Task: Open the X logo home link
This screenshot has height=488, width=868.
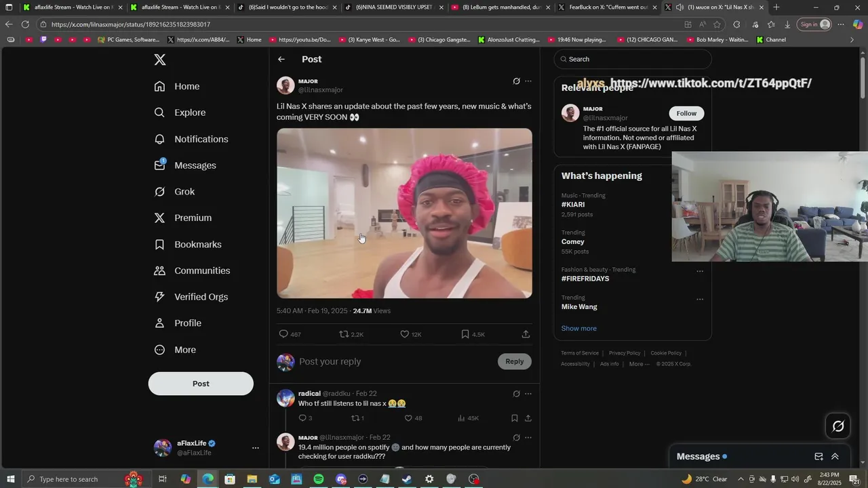Action: coord(160,60)
